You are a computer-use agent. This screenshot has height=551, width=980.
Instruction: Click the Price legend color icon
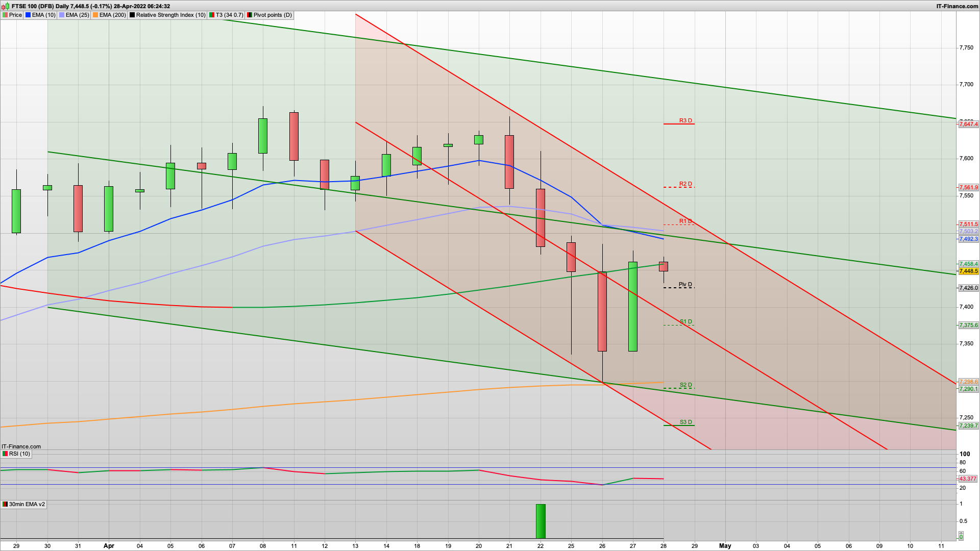click(x=5, y=15)
